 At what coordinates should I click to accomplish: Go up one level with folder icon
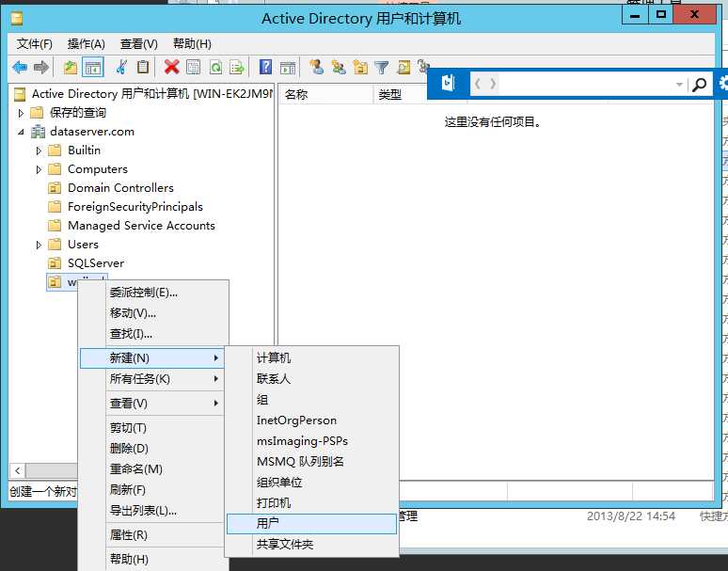click(71, 68)
